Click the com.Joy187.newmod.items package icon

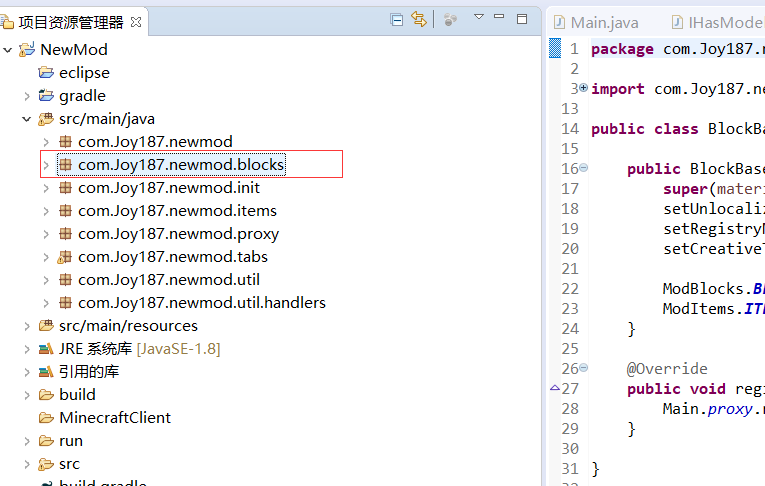coord(65,210)
